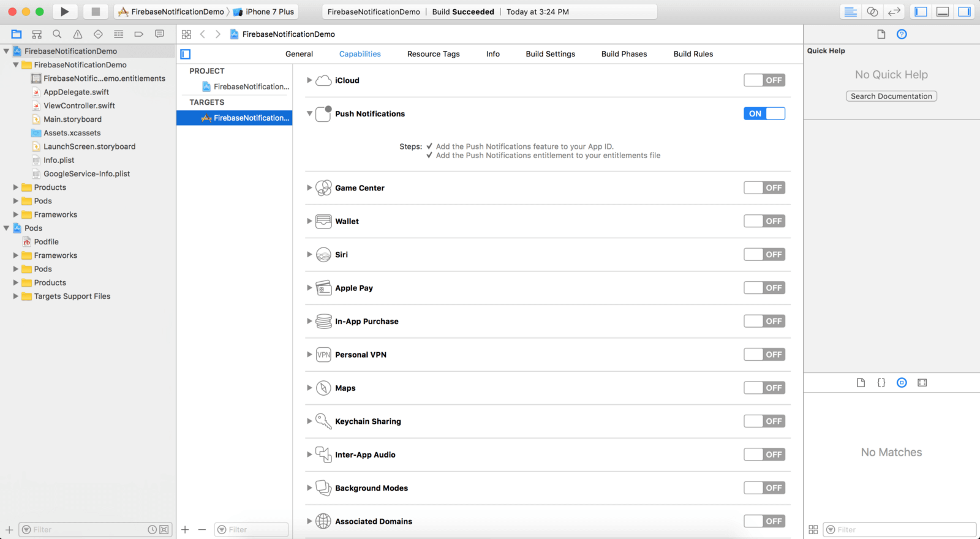Expand the iCloud capability section
Image resolution: width=980 pixels, height=539 pixels.
(309, 80)
